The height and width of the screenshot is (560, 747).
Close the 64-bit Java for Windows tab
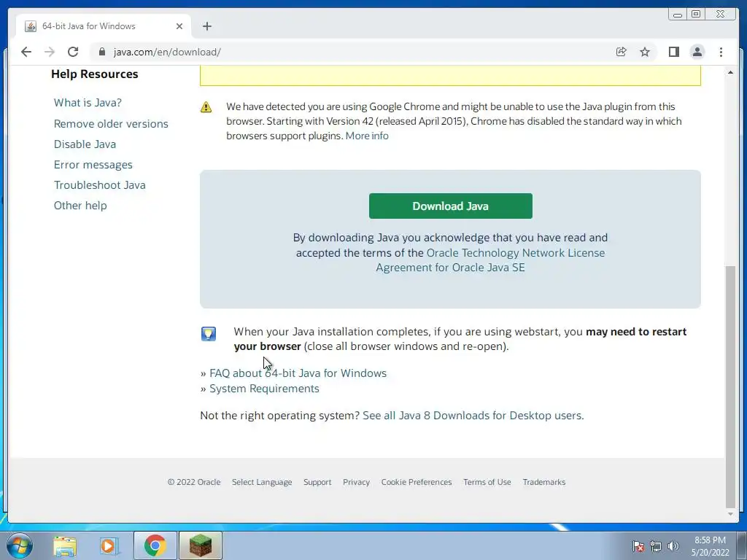coord(179,26)
